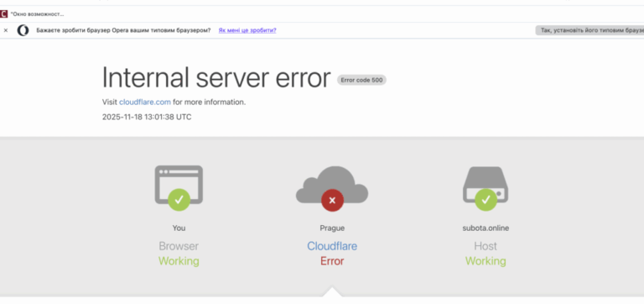Click the 'Internal server error' heading
This screenshot has width=644, height=304.
tap(216, 77)
